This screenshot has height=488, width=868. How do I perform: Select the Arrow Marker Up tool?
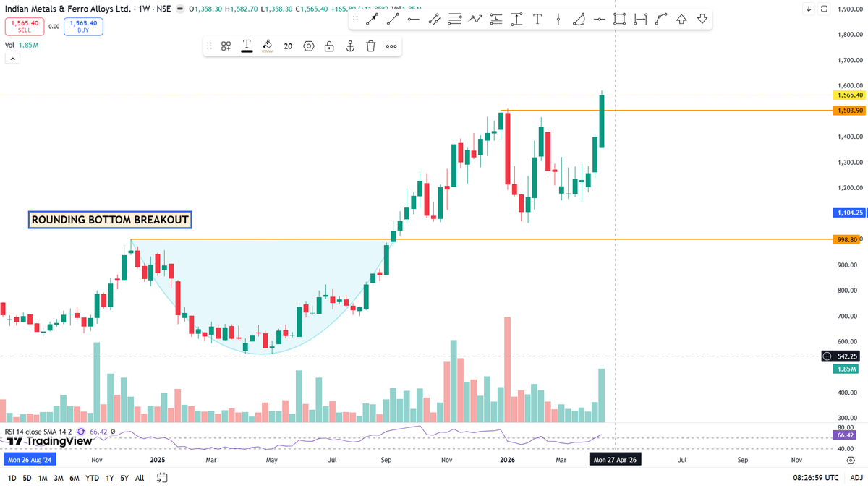coord(681,19)
